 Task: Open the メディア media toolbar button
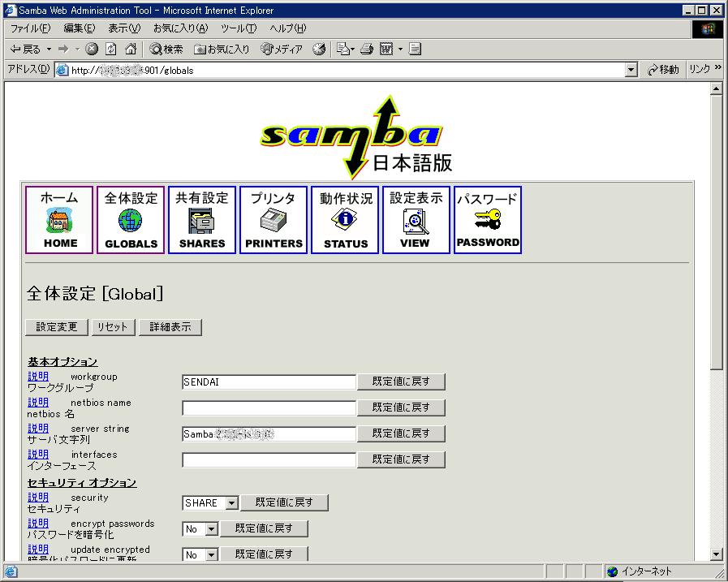[282, 49]
